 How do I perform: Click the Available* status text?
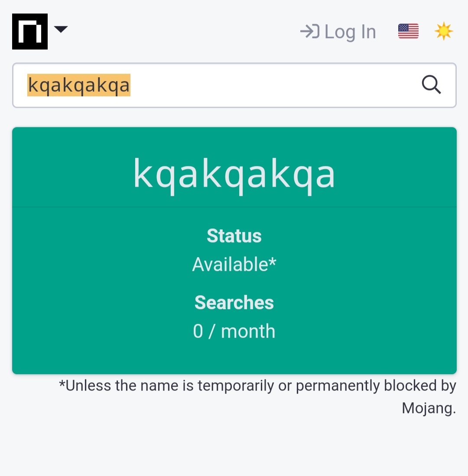tap(234, 264)
